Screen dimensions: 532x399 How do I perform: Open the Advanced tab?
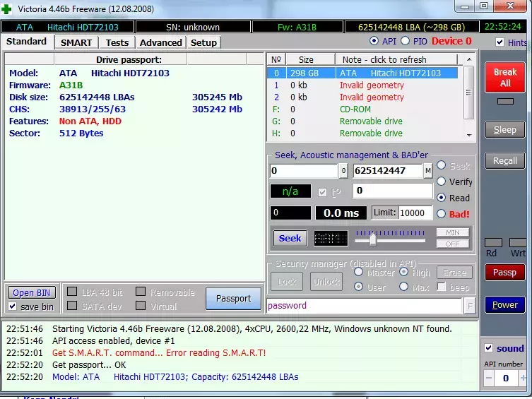(x=161, y=42)
